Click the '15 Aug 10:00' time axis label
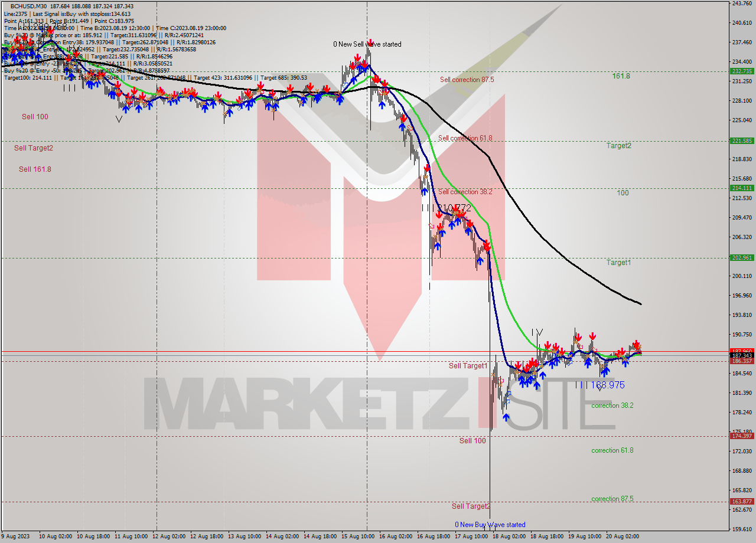 tap(359, 537)
